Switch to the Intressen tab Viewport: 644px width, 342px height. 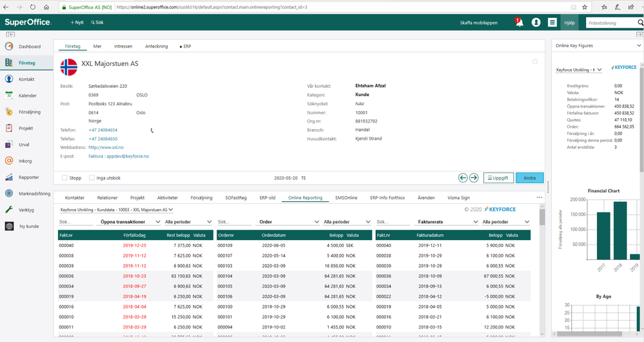[123, 46]
